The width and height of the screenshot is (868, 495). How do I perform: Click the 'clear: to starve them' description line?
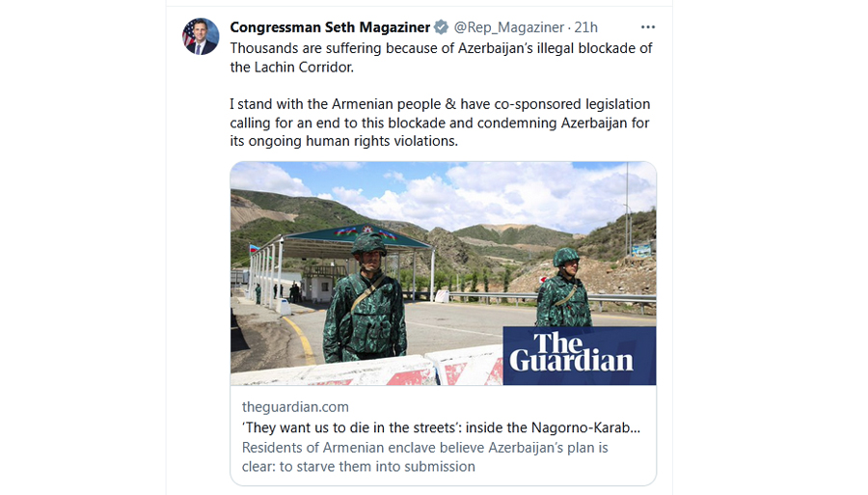[x=358, y=466]
